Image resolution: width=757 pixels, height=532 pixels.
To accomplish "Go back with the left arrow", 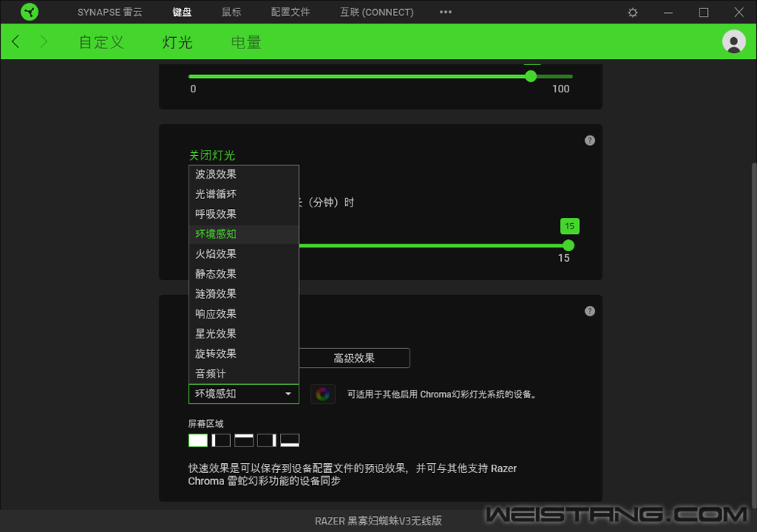I will [x=16, y=42].
